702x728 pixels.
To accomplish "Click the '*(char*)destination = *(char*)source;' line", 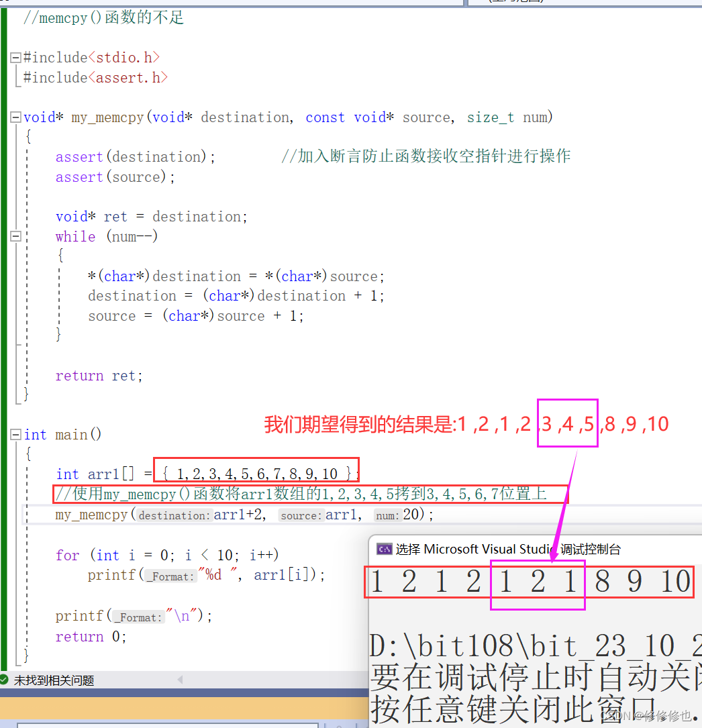I will click(x=236, y=276).
